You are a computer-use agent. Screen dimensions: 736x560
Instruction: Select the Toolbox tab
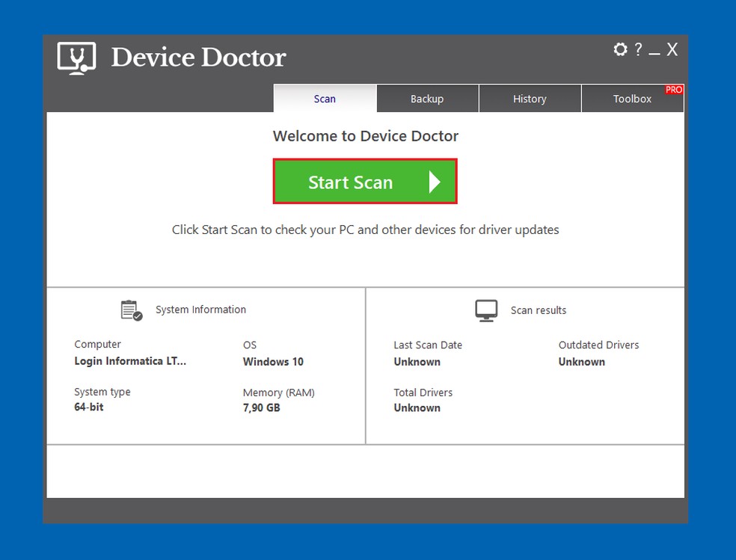point(632,99)
